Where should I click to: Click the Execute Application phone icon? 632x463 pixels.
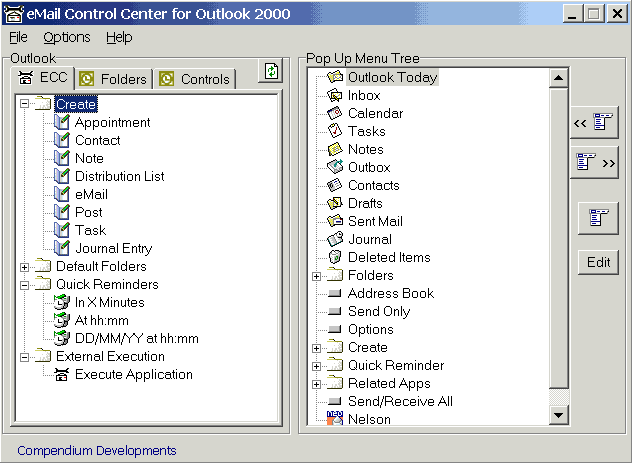62,374
